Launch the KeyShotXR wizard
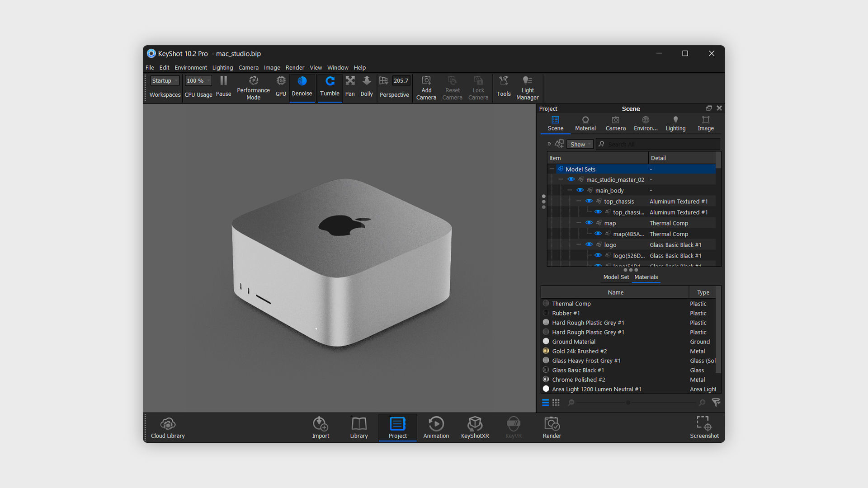Viewport: 868px width, 488px height. pos(475,427)
